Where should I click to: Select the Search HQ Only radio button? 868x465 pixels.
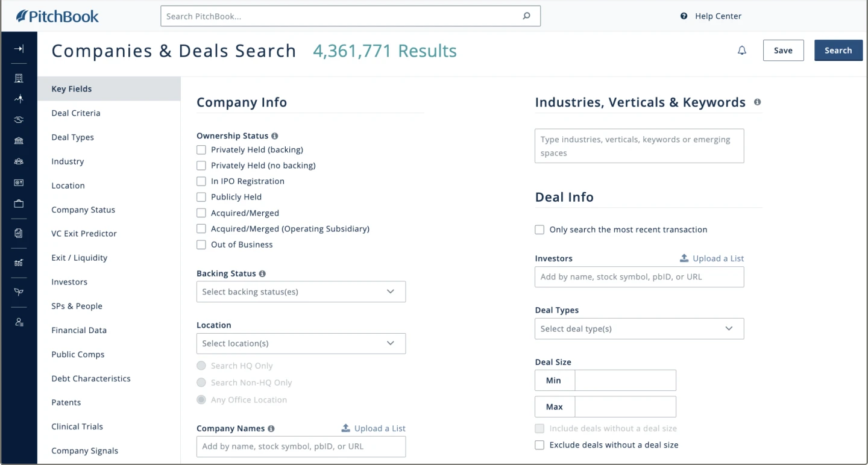point(201,366)
